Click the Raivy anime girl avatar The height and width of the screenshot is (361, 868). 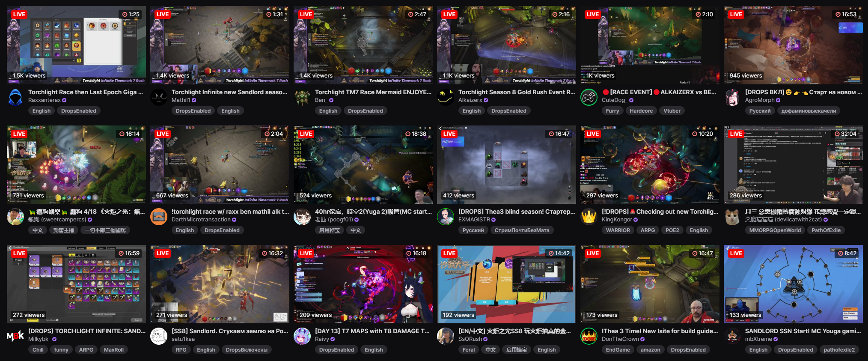[x=302, y=336]
